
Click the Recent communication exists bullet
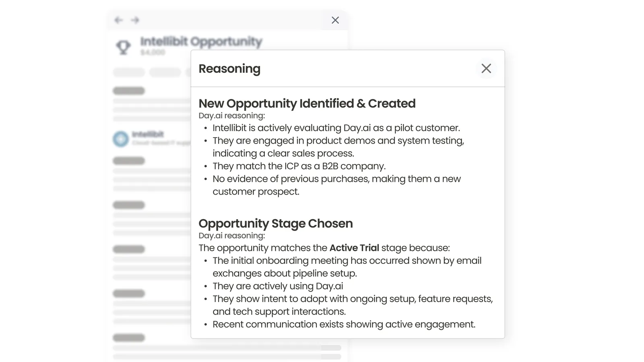[x=344, y=324]
